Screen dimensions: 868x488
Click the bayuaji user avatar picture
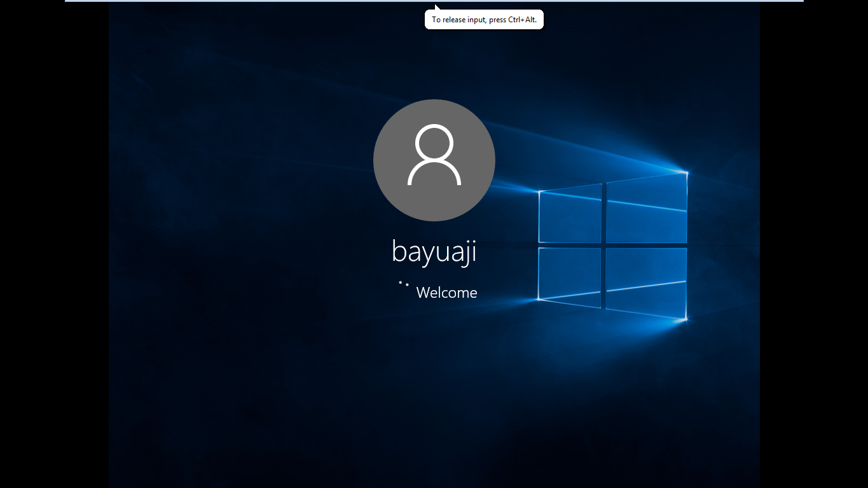click(x=434, y=160)
